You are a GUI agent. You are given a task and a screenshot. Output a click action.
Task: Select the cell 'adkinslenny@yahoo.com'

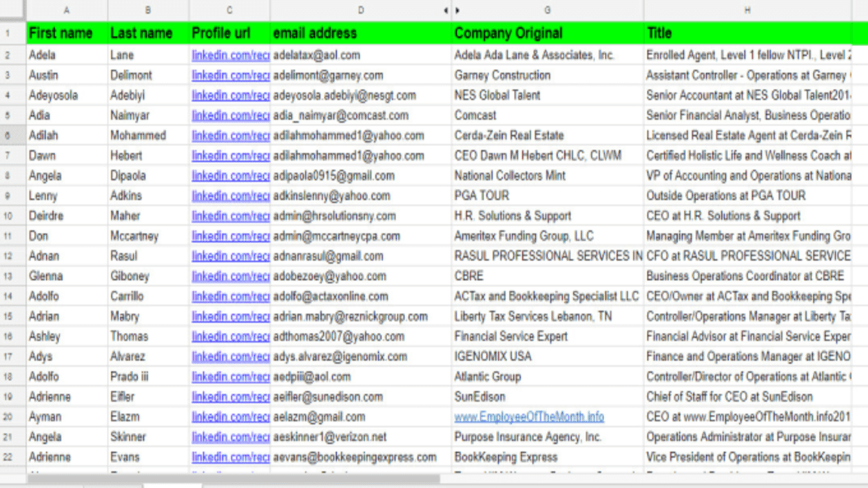coord(361,196)
